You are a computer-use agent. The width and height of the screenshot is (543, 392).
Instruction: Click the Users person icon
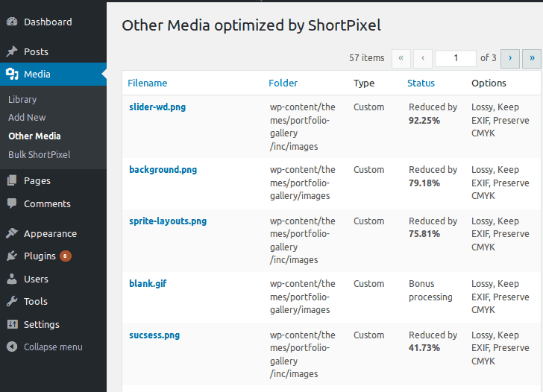(x=12, y=279)
